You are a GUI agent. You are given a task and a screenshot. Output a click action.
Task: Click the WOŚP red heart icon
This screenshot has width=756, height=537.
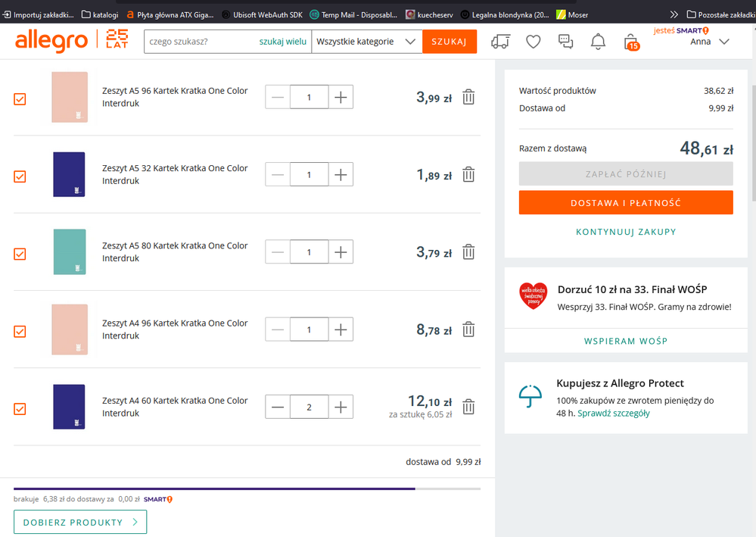click(x=534, y=295)
